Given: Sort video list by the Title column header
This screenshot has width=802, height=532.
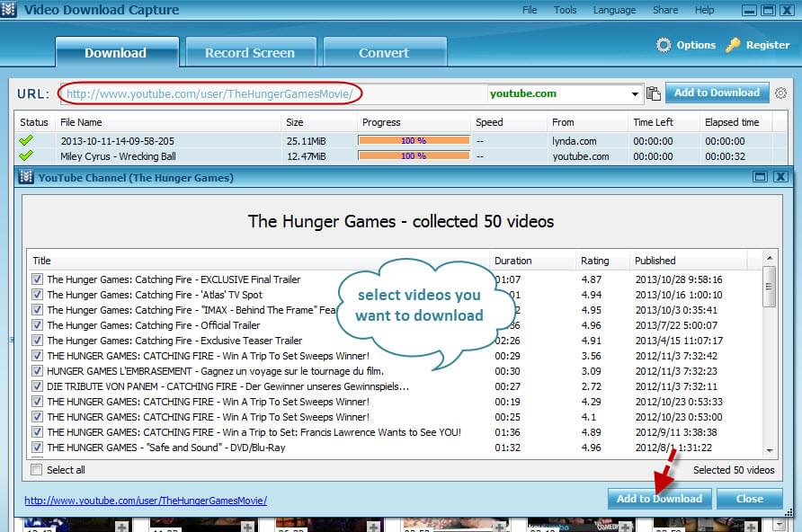Looking at the screenshot, I should pyautogui.click(x=259, y=261).
